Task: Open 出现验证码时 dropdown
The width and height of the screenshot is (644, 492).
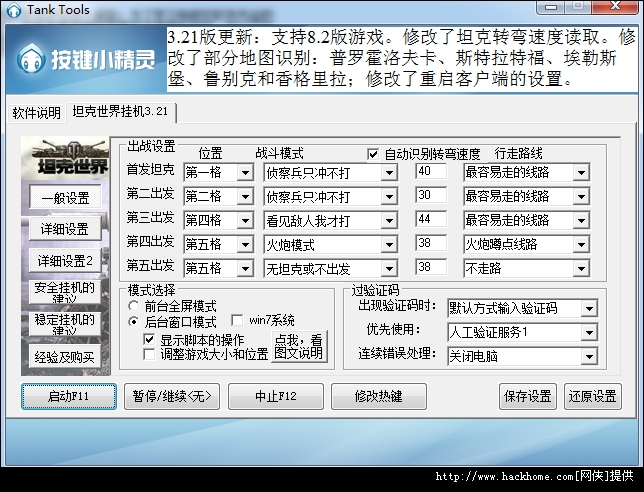Action: click(x=522, y=308)
